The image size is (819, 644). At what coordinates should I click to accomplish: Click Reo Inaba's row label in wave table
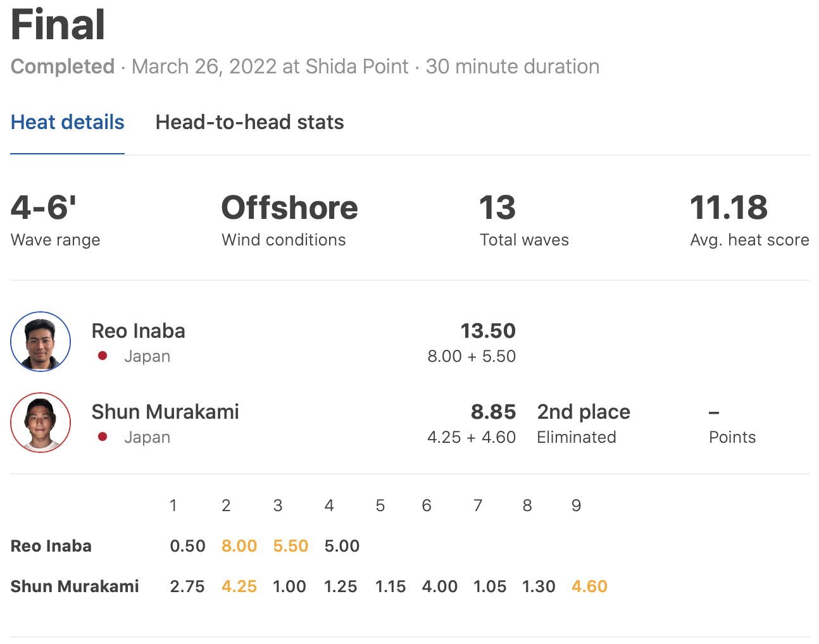(x=51, y=546)
